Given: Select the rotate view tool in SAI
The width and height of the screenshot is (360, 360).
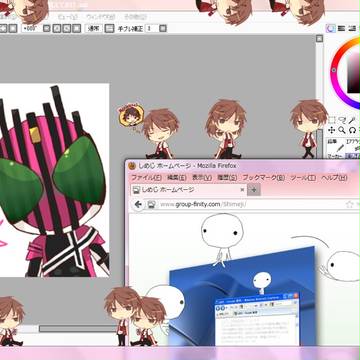Looking at the screenshot, I should 352,130.
